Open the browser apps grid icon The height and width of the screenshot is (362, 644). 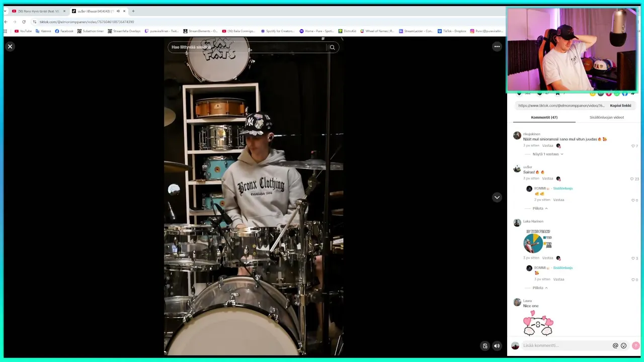tap(6, 31)
